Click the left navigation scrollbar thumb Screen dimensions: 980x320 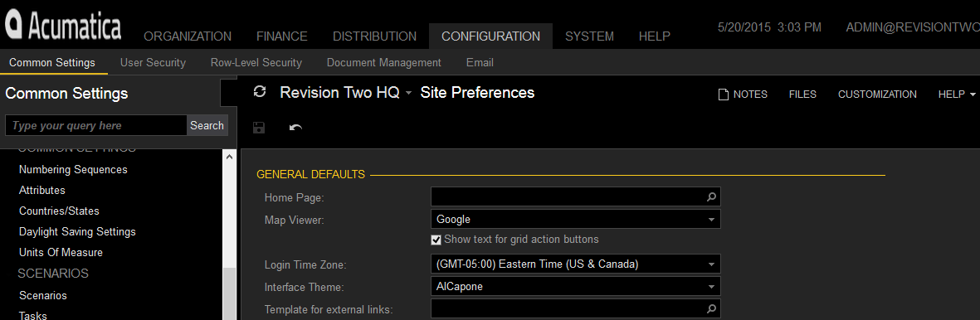pyautogui.click(x=229, y=293)
